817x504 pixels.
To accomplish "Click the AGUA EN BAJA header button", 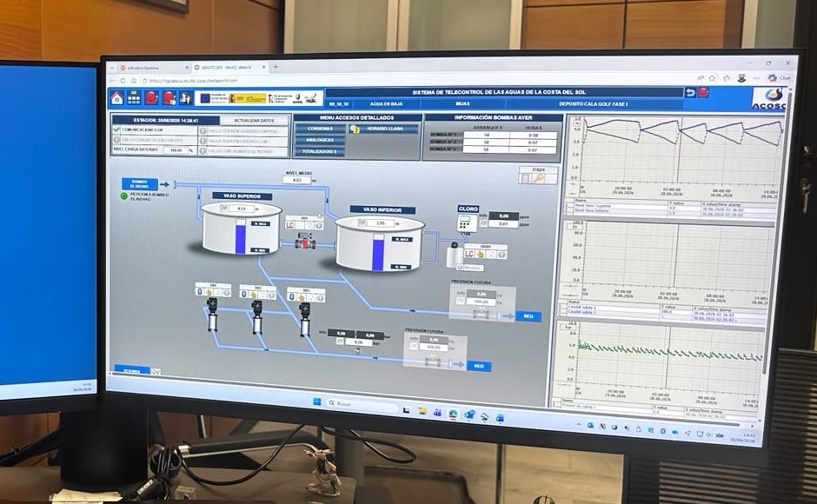I will 387,103.
